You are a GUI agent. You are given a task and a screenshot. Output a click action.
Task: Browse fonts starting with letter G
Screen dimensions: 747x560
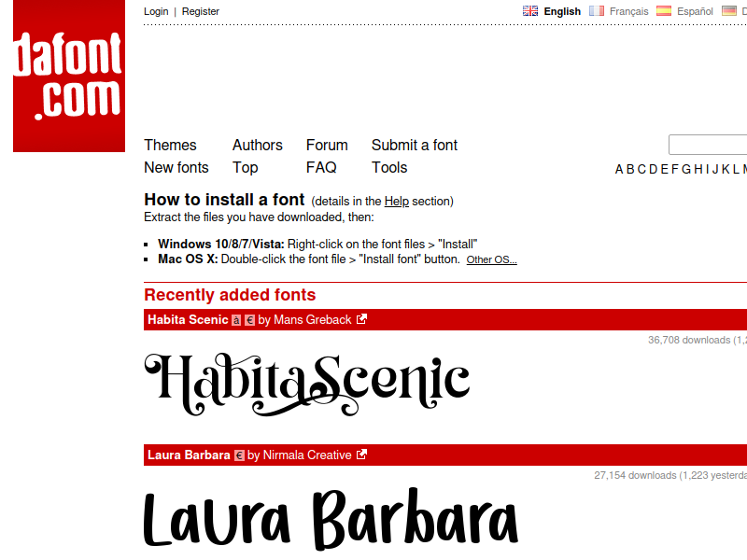[686, 169]
